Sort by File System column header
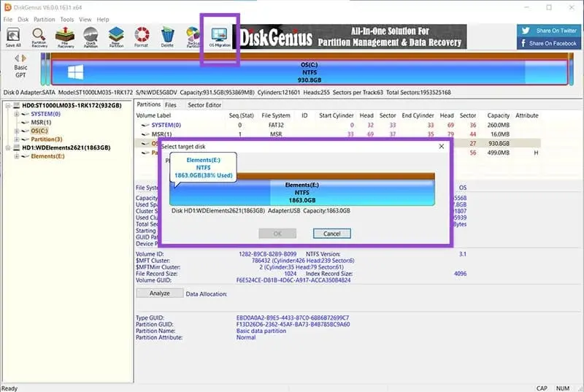Viewport: 584px width, 392px height. 276,115
